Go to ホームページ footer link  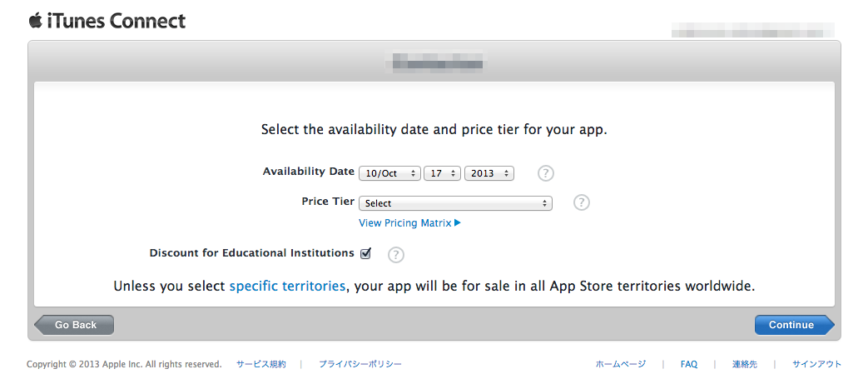[621, 364]
